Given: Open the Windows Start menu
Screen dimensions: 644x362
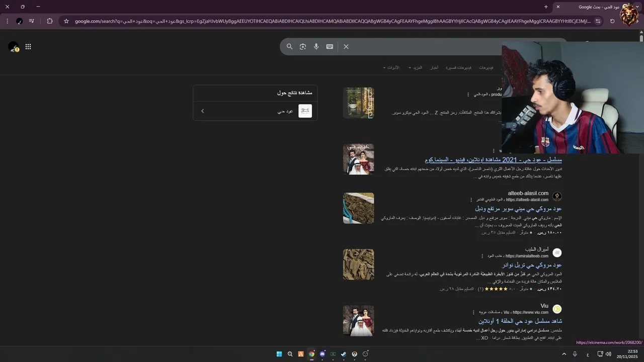Looking at the screenshot, I should 279,354.
